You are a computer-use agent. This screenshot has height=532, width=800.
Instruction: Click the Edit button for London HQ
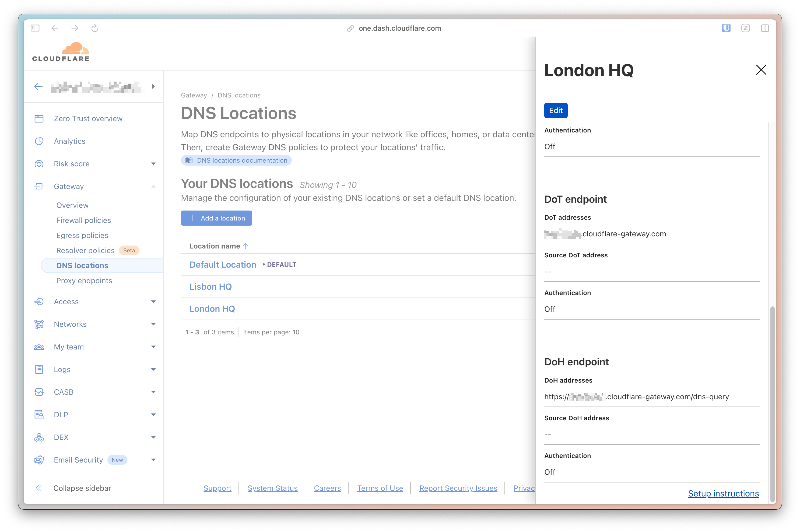pyautogui.click(x=556, y=111)
